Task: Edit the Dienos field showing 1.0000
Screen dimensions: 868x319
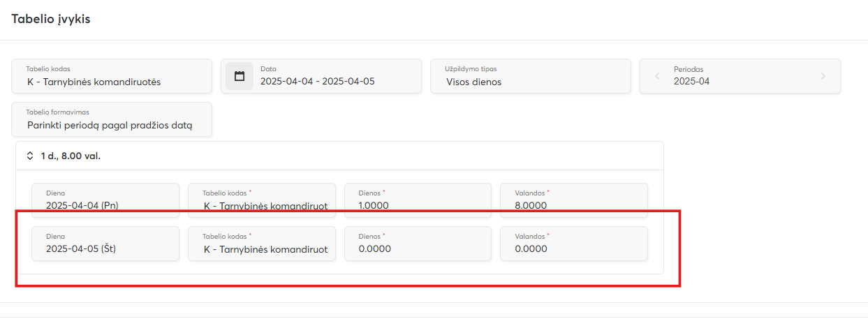Action: tap(418, 200)
